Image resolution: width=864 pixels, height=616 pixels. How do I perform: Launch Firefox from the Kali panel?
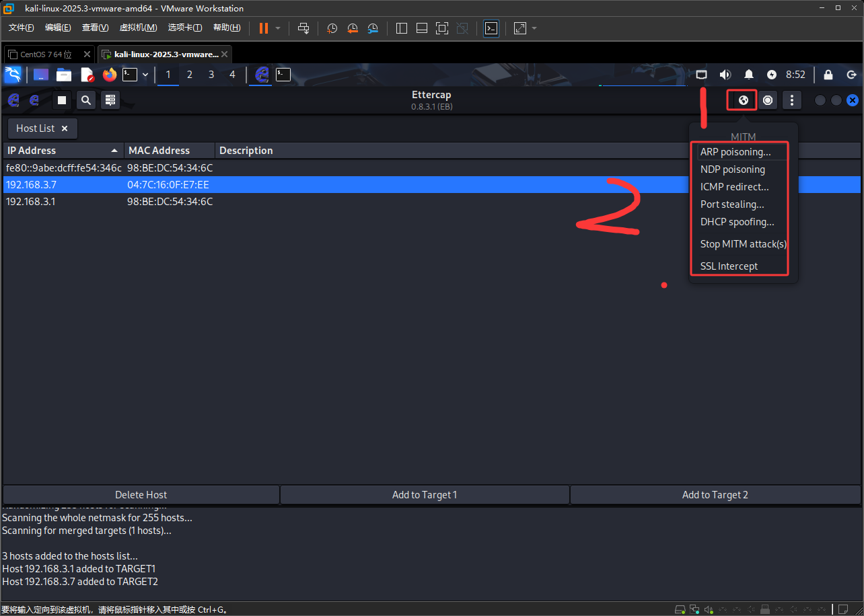110,75
